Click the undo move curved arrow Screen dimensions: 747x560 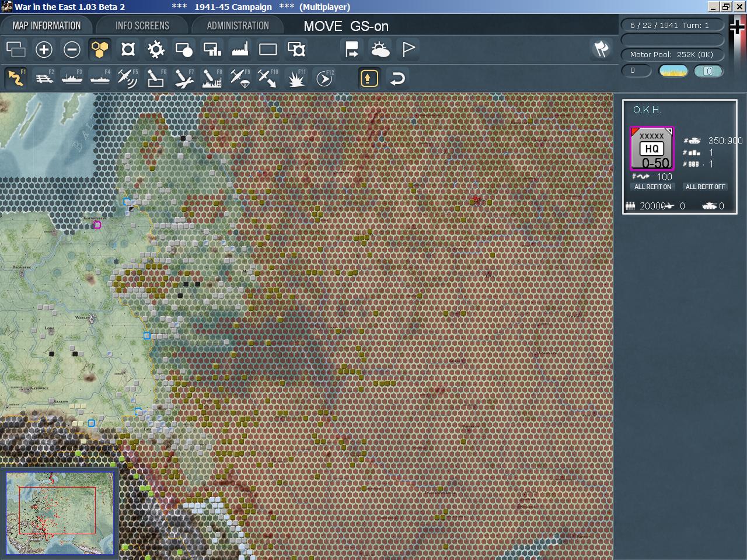coord(397,78)
